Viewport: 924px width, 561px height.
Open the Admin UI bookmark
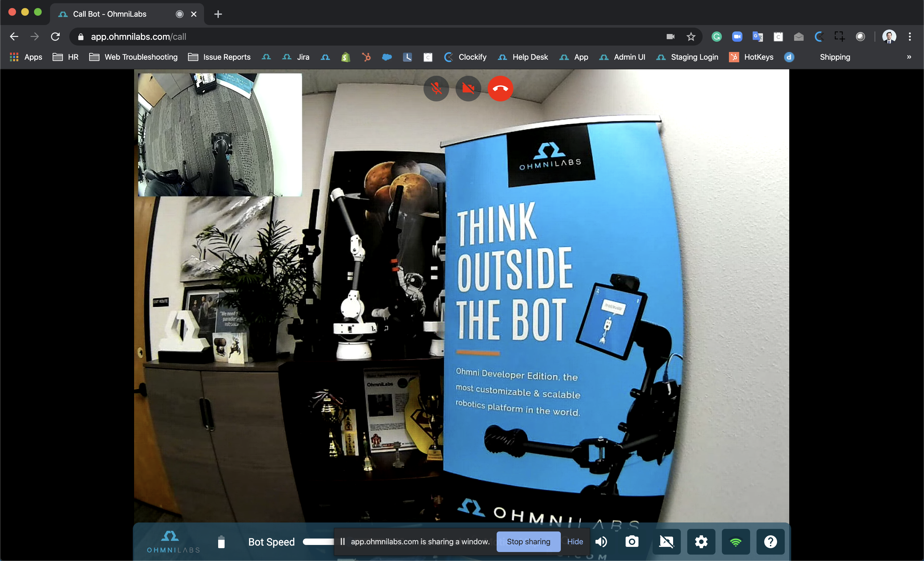(x=622, y=57)
